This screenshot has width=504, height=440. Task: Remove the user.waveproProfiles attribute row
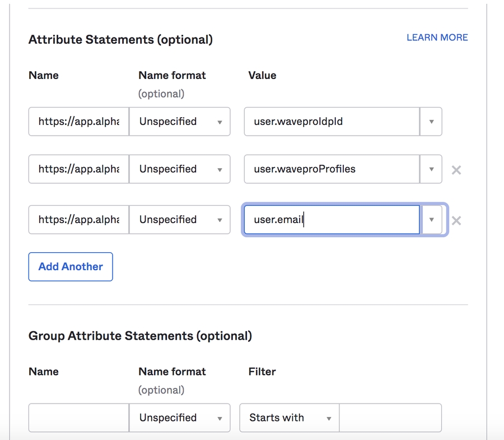[456, 170]
